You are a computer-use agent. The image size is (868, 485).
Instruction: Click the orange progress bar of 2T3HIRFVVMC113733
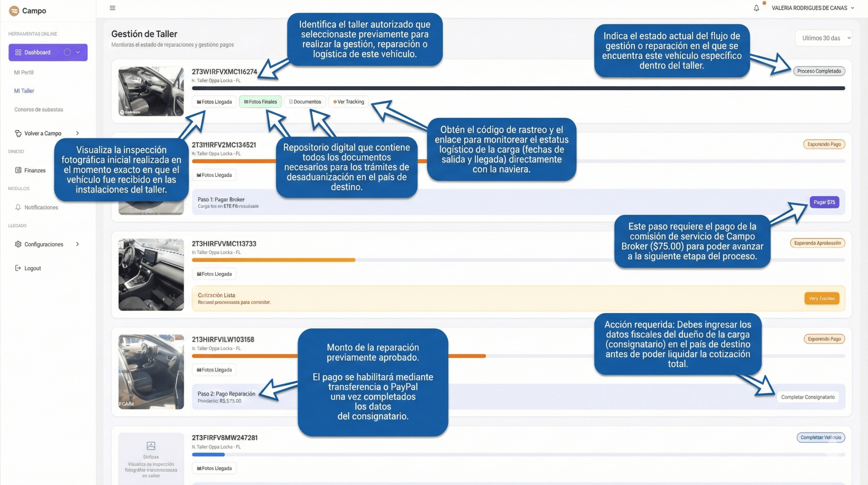click(273, 260)
